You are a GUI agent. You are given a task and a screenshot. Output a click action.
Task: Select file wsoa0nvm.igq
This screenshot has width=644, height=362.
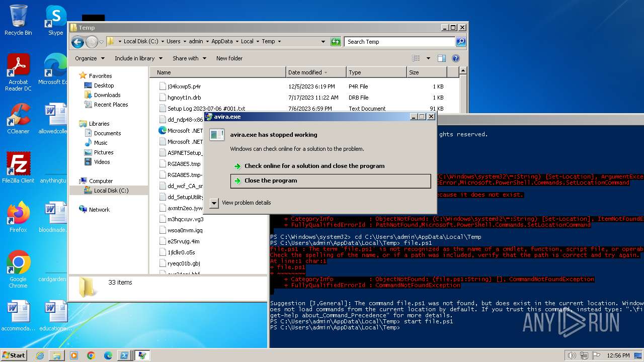point(185,230)
